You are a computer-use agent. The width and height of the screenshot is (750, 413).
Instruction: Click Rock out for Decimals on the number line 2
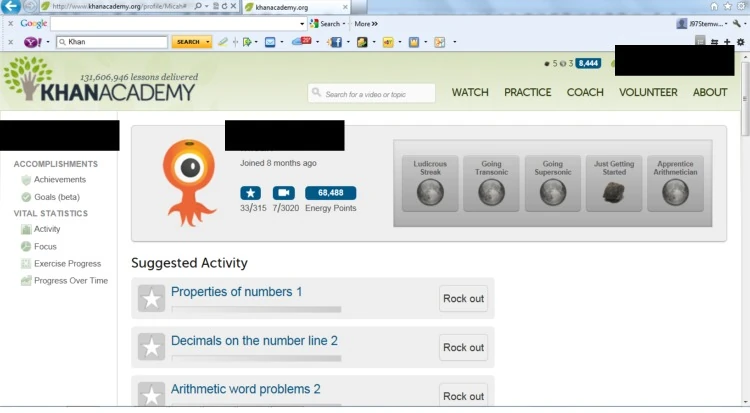463,347
